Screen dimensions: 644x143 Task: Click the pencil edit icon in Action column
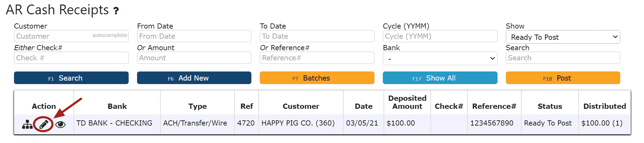pyautogui.click(x=44, y=124)
